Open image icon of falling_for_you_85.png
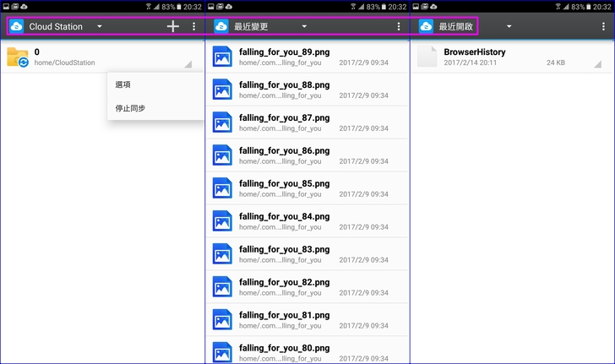Image resolution: width=615 pixels, height=364 pixels. [x=222, y=188]
